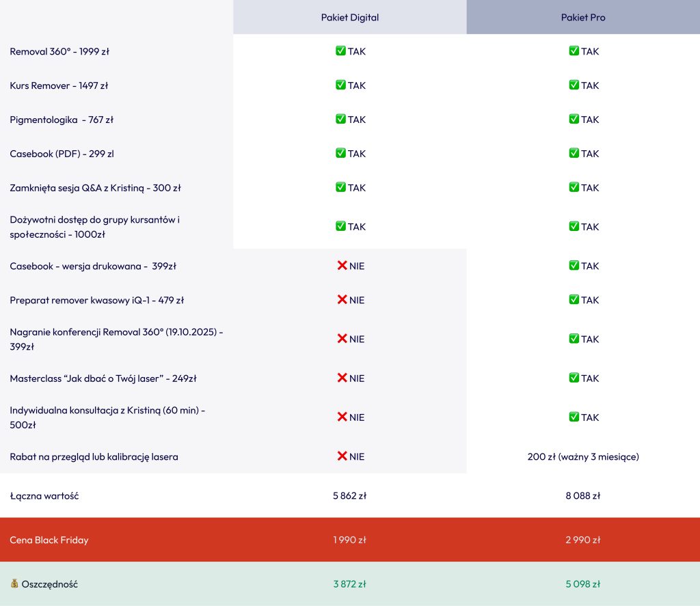Click the 2 990 zł Pakiet Pro price
This screenshot has height=606, width=700.
pos(582,540)
